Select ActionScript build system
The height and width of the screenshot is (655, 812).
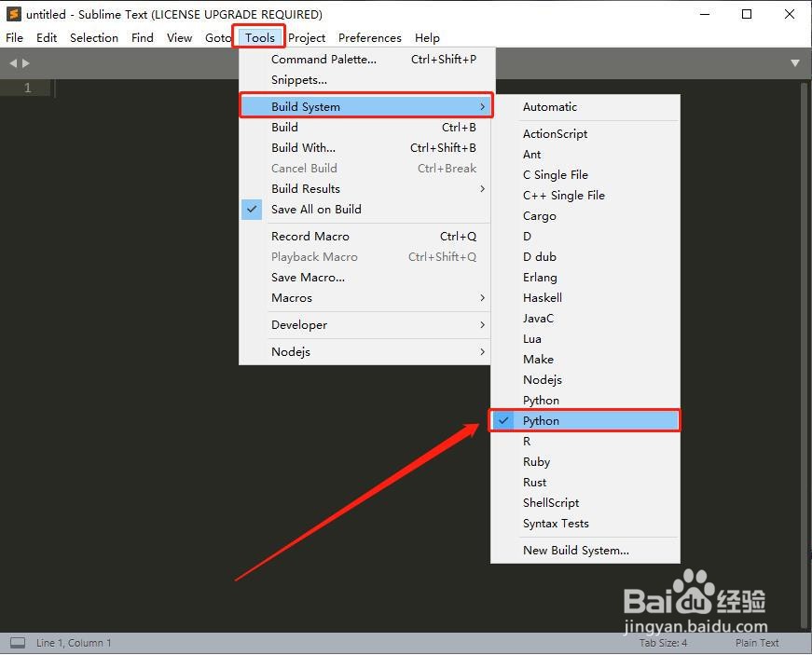(585, 134)
